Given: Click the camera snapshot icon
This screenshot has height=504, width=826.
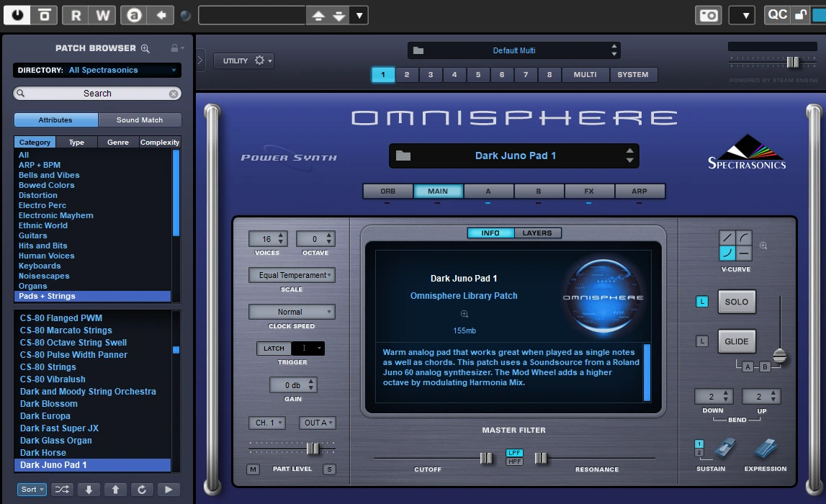Looking at the screenshot, I should 709,15.
